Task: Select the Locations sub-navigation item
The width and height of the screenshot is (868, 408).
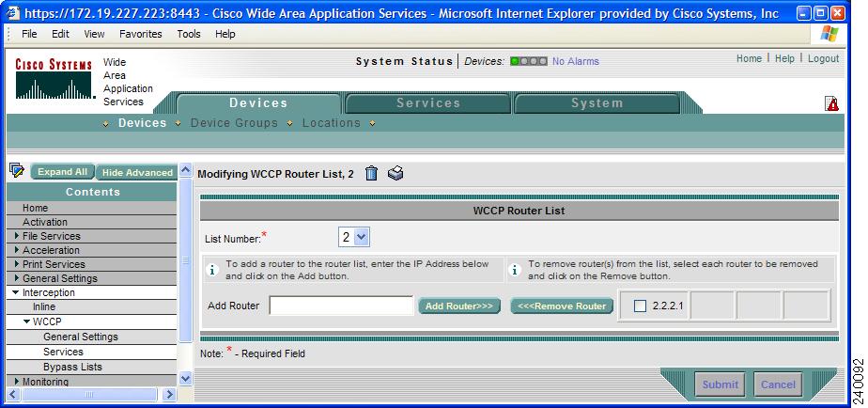Action: click(331, 123)
